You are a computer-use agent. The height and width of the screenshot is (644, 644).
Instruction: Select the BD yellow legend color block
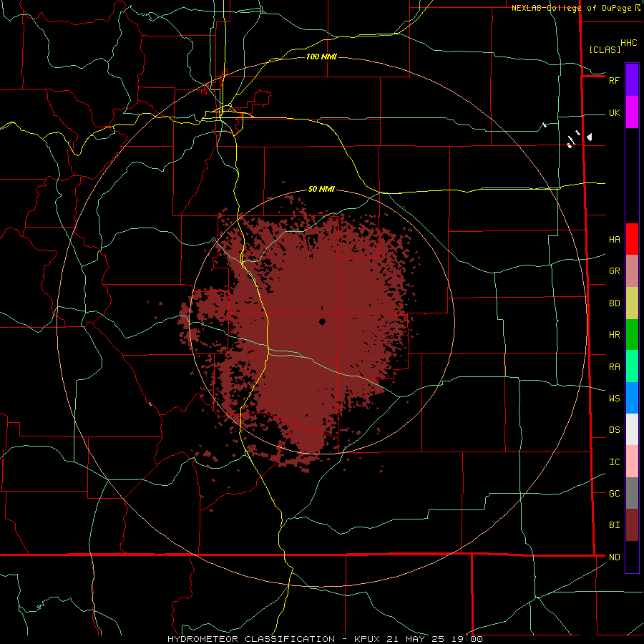coord(632,303)
